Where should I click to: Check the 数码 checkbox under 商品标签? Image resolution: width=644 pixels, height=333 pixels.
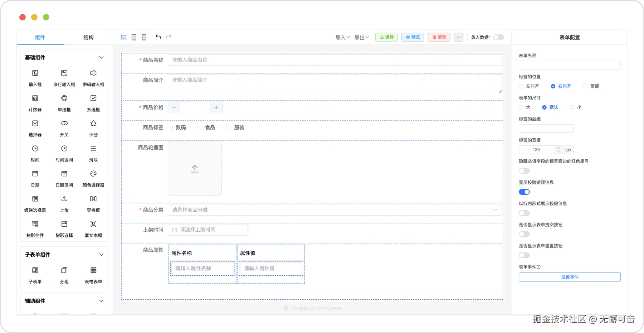(170, 127)
